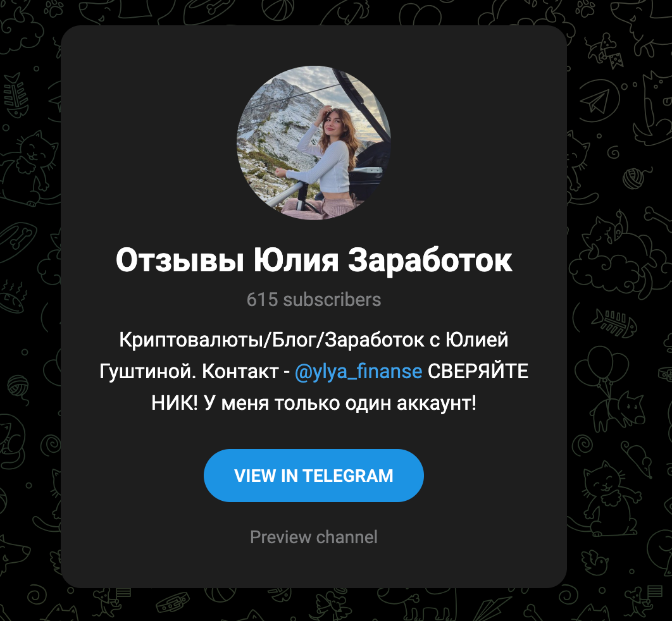Click the fish skeleton doodle at top left

tap(16, 95)
